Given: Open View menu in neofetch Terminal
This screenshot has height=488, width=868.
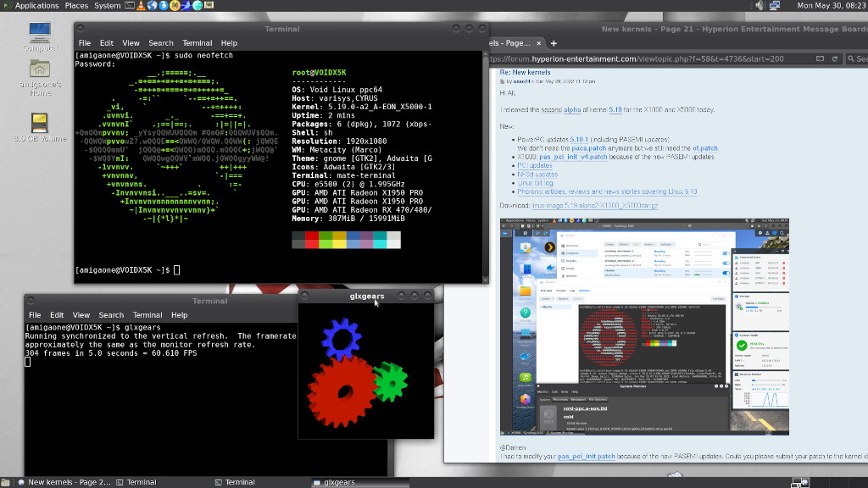Looking at the screenshot, I should point(131,43).
